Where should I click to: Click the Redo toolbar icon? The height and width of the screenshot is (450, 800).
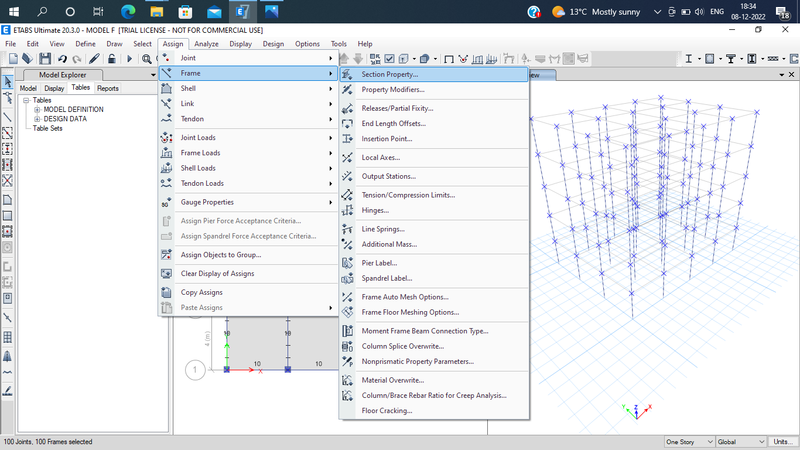[77, 59]
